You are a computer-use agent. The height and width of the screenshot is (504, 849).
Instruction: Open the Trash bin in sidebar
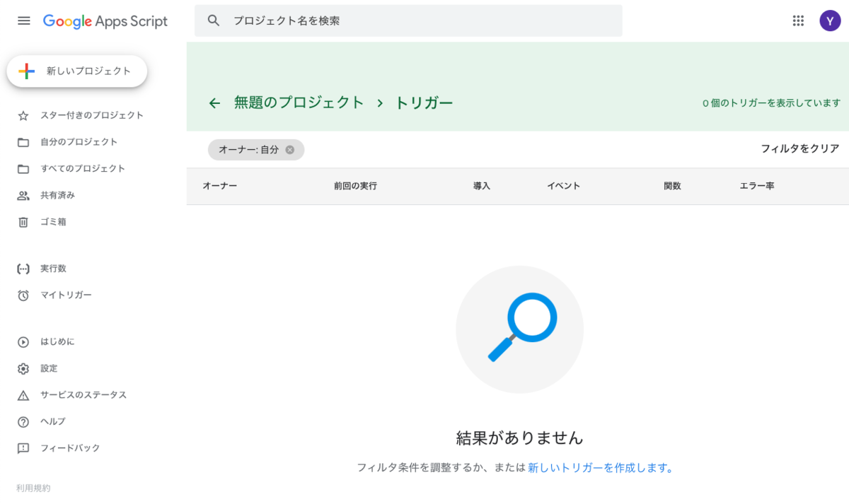point(22,222)
